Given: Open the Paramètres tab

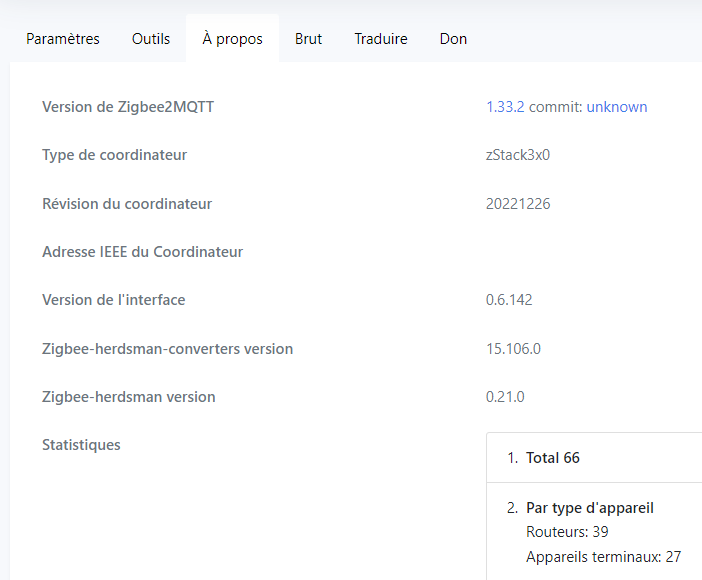Looking at the screenshot, I should pos(63,39).
